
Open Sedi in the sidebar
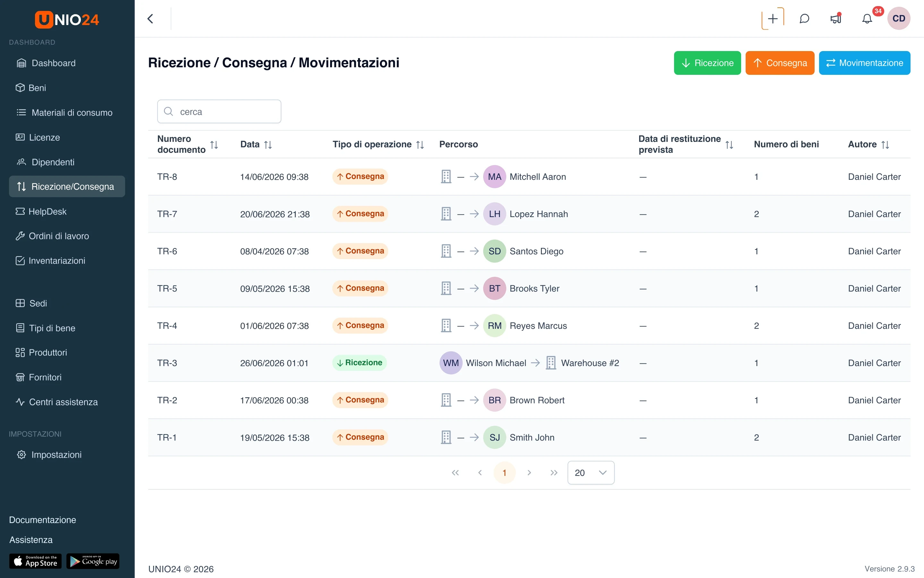point(67,303)
